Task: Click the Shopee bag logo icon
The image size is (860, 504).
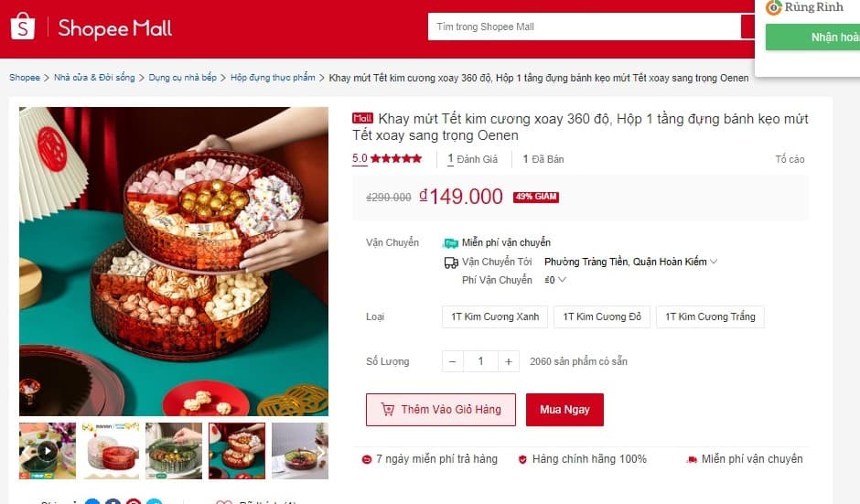Action: [23, 27]
